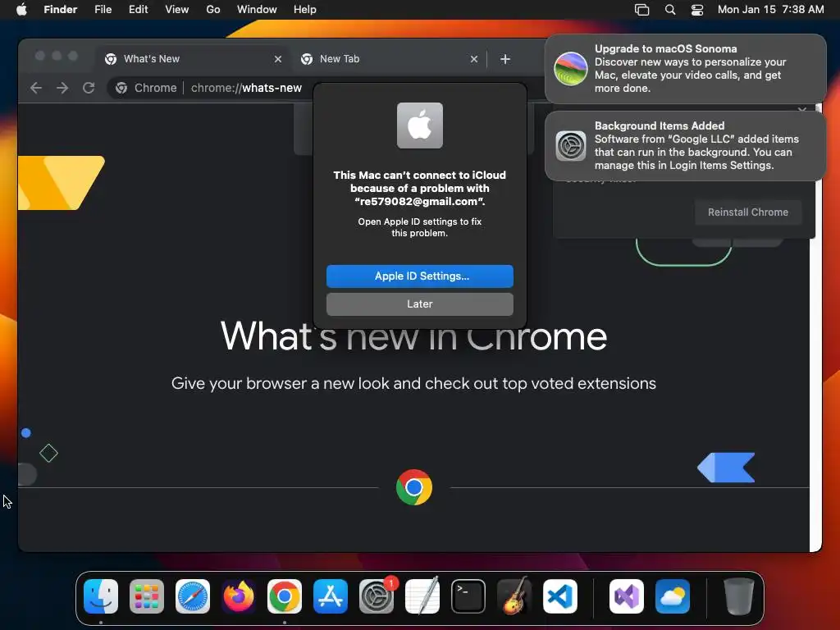Click Reinstall Chrome button
This screenshot has height=630, width=840.
point(748,212)
